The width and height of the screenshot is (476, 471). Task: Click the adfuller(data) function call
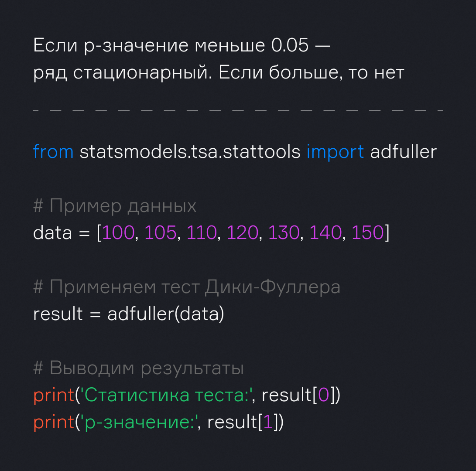tap(165, 314)
